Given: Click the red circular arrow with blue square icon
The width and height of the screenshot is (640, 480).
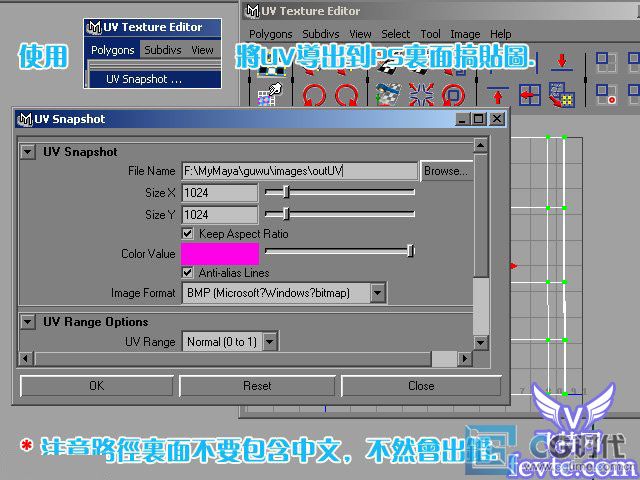Looking at the screenshot, I should (x=453, y=95).
